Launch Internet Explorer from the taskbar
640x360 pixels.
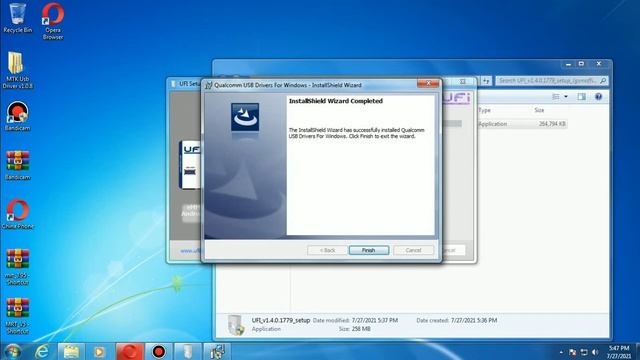pos(42,351)
